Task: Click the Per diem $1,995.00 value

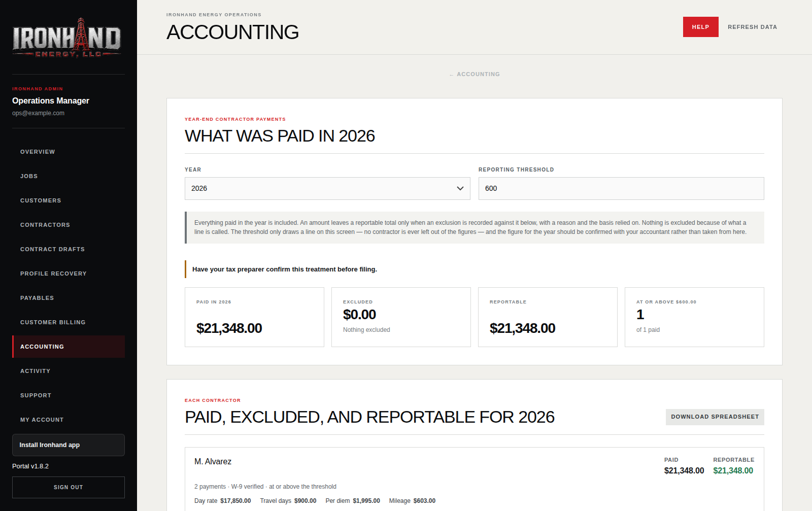Action: (366, 501)
